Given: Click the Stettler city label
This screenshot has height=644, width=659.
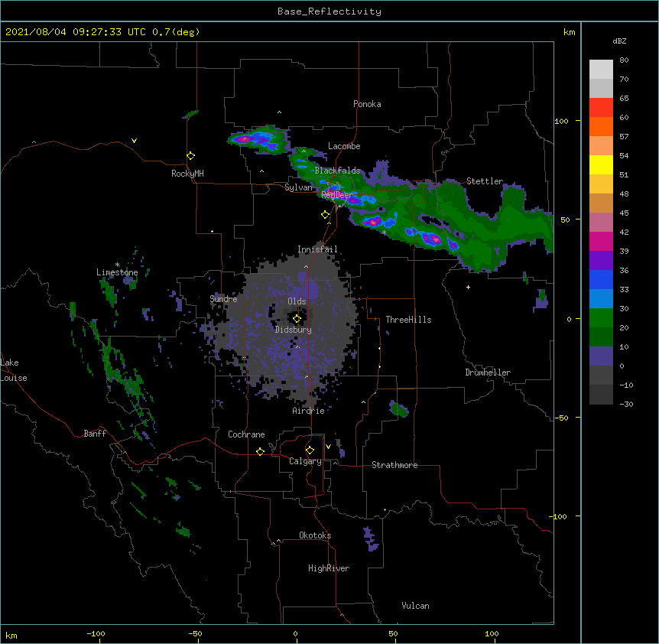Looking at the screenshot, I should [485, 181].
